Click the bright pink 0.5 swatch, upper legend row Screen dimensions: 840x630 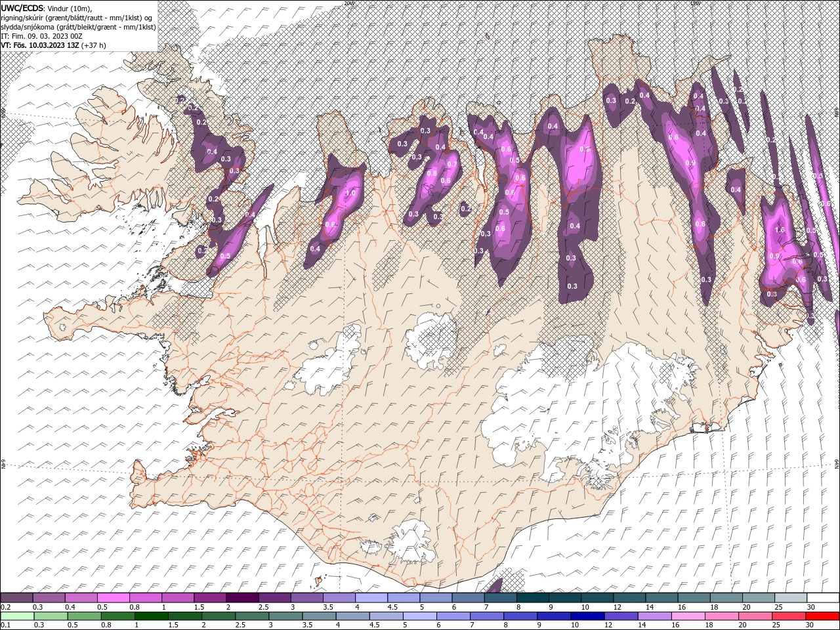[x=114, y=598]
